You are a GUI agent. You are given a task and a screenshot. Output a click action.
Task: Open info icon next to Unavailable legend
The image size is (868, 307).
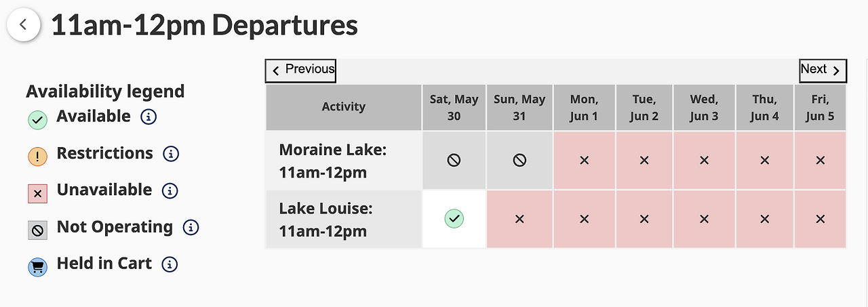[170, 191]
